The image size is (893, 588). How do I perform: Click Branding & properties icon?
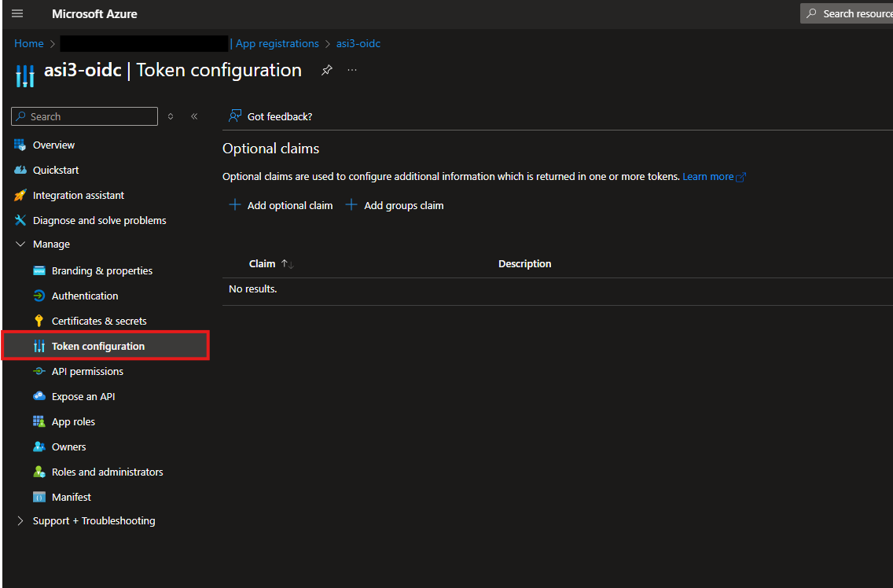tap(39, 270)
